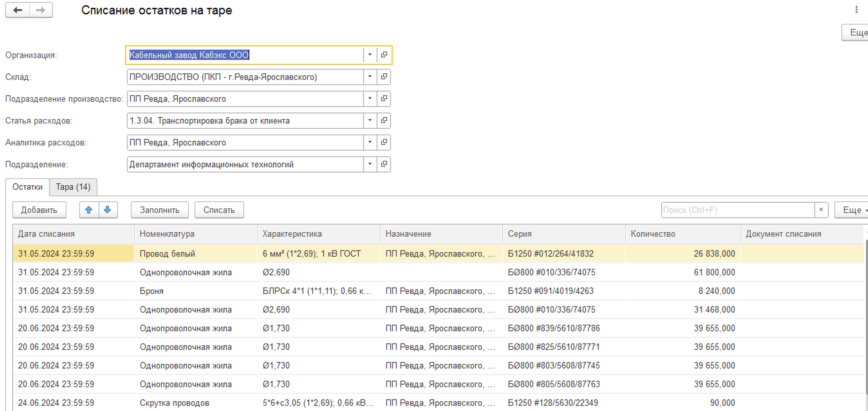Switch to the Тара (14) tab
Image resolution: width=868 pixels, height=411 pixels.
pyautogui.click(x=73, y=187)
